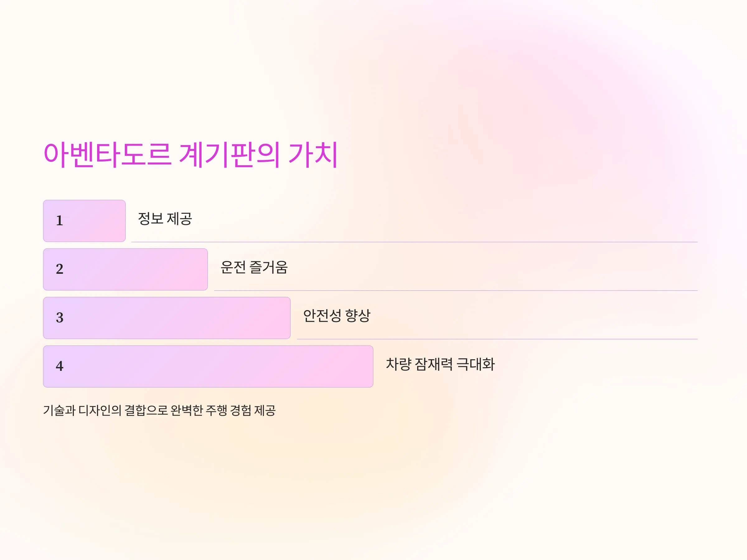Select the divider line beneath 운전 즐거움
This screenshot has width=747, height=560.
456,291
